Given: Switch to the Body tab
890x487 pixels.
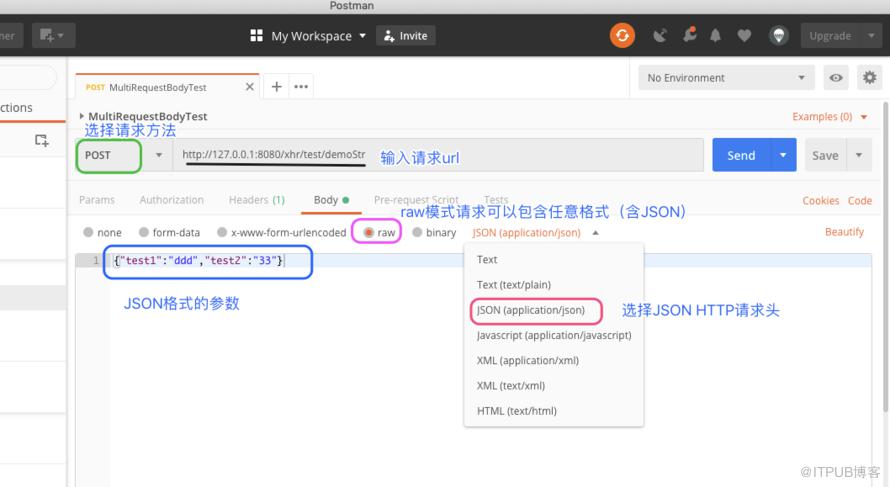Looking at the screenshot, I should tap(331, 200).
